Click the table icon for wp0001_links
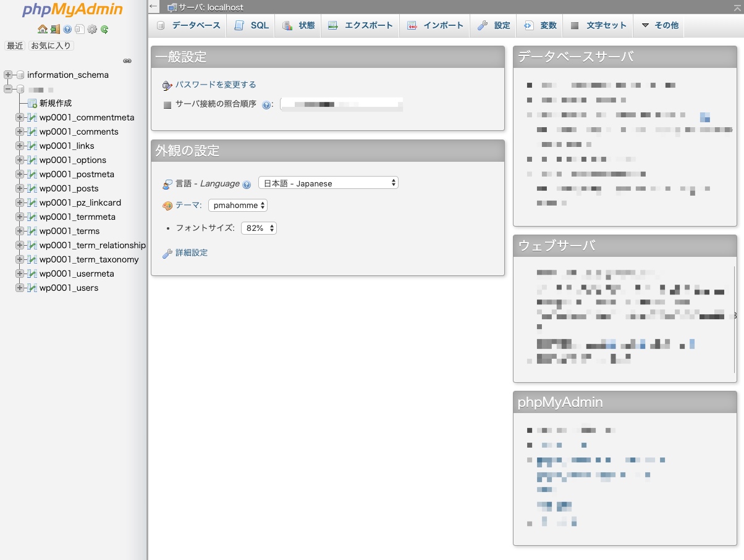 click(x=33, y=146)
